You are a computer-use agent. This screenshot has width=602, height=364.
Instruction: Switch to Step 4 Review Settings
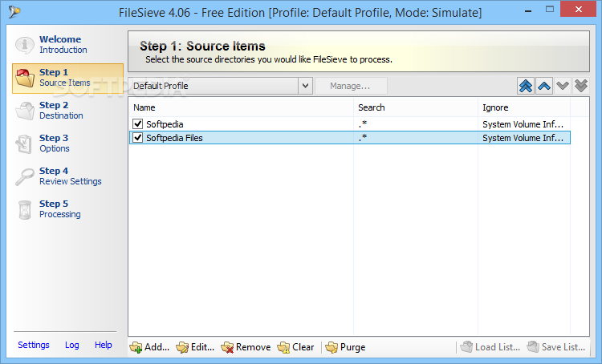click(x=69, y=176)
